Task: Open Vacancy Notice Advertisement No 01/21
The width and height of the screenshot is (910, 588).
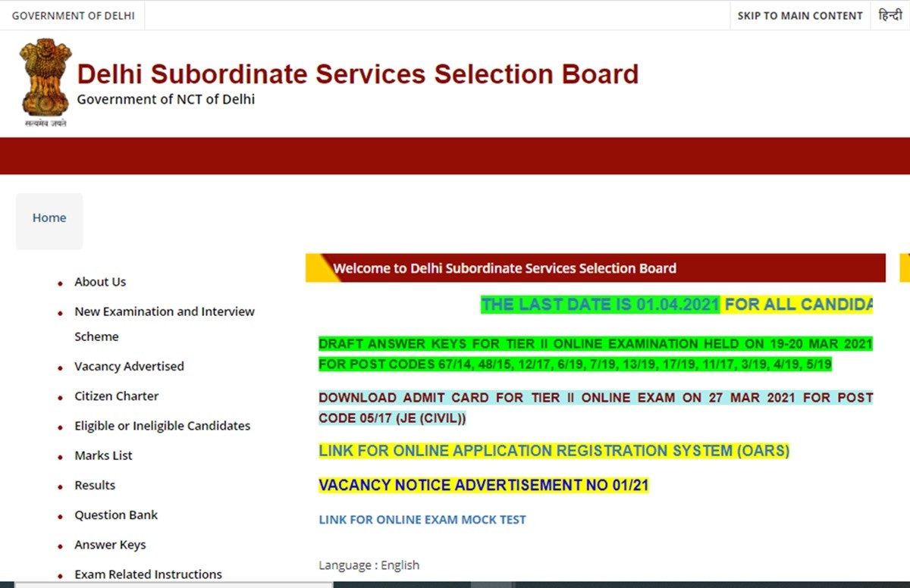Action: pos(484,486)
